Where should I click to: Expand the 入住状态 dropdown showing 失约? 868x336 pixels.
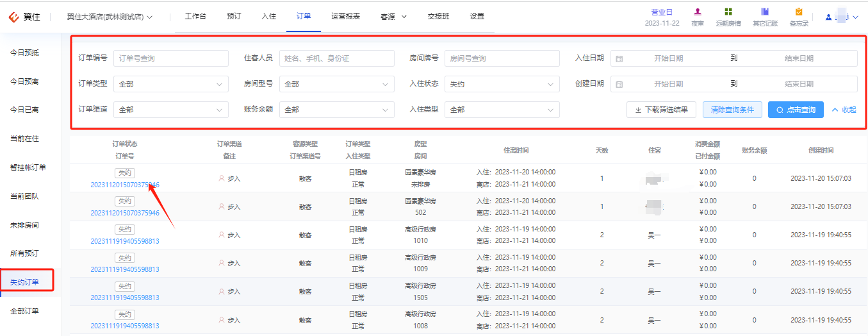(x=502, y=84)
